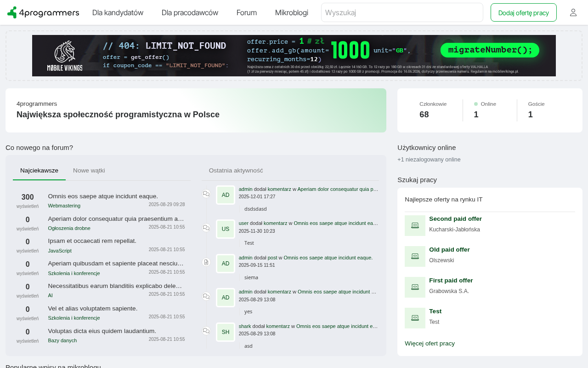588x368 pixels.
Task: Open the user profile icon in header
Action: pyautogui.click(x=573, y=12)
